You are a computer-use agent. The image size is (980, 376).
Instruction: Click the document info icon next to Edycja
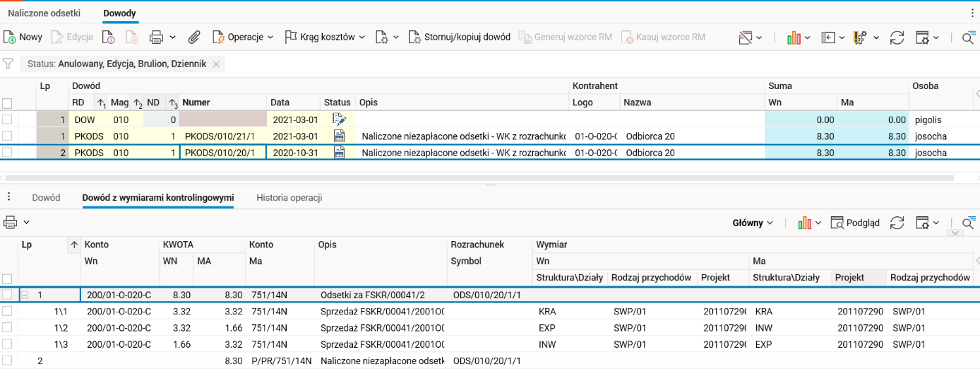pyautogui.click(x=108, y=37)
